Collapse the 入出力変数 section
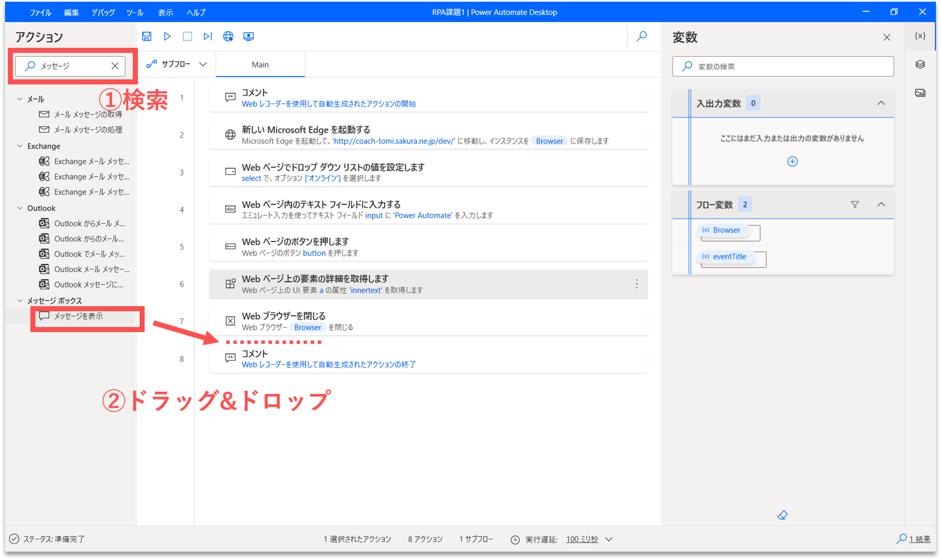This screenshot has width=941, height=560. coord(881,104)
